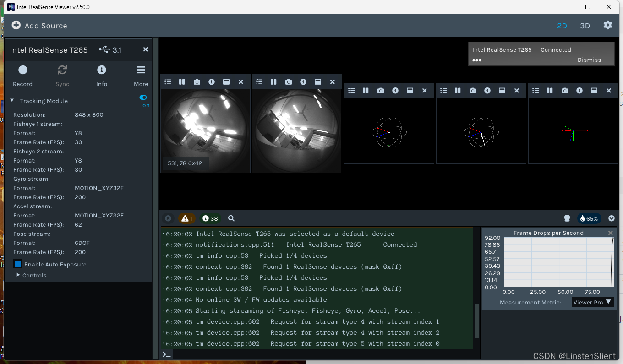
Task: Click the right fisheye camera image
Action: click(x=297, y=131)
